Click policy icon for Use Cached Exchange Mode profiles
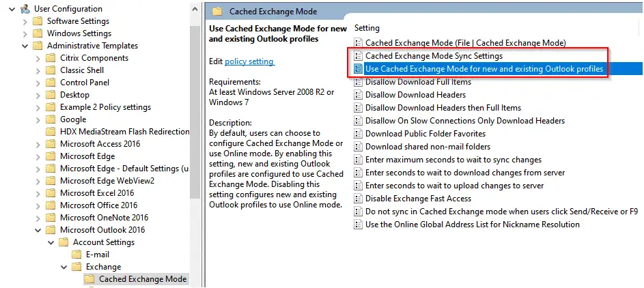 point(359,68)
